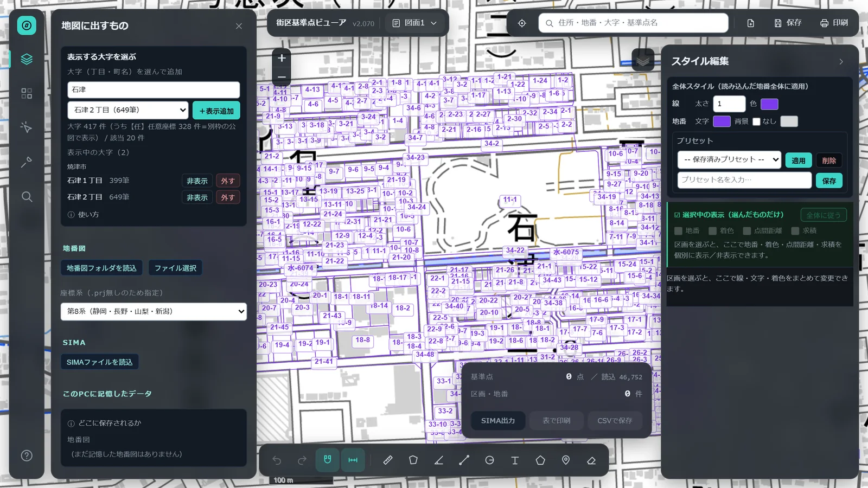Toggle the magnet snap tool
Viewport: 868px width, 488px height.
click(327, 460)
